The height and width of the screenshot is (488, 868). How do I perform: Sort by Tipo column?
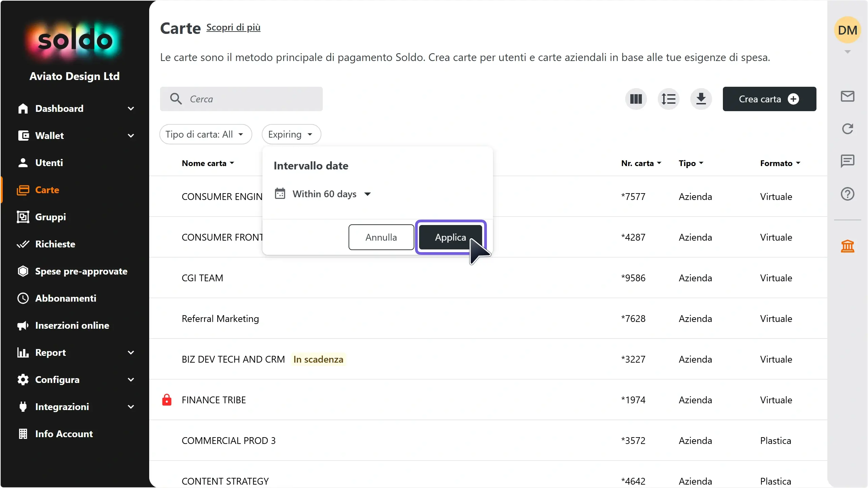(691, 163)
